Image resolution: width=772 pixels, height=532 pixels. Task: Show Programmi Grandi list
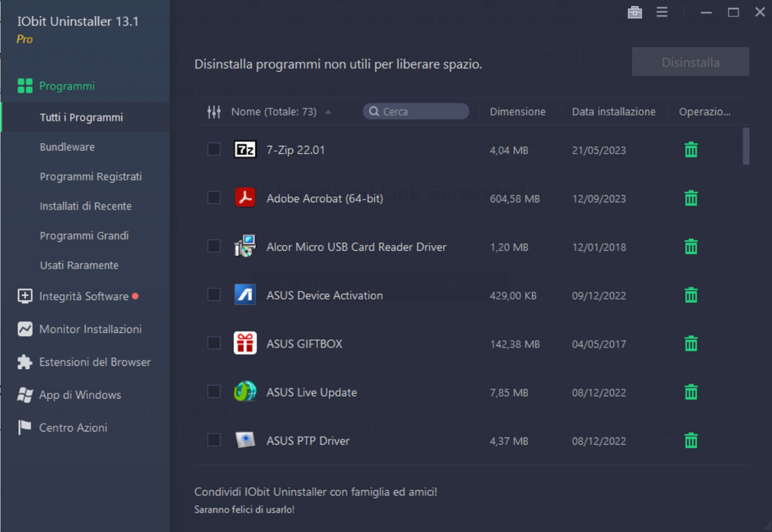tap(84, 235)
